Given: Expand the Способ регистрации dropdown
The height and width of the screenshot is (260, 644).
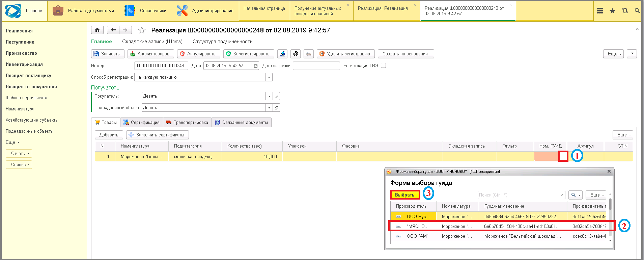Looking at the screenshot, I should point(269,77).
